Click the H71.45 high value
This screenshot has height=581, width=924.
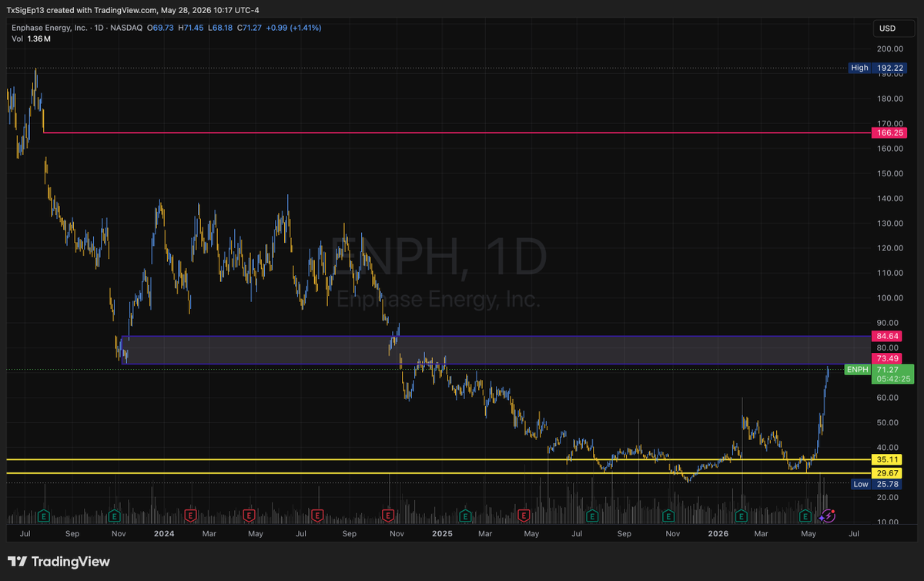tap(192, 28)
